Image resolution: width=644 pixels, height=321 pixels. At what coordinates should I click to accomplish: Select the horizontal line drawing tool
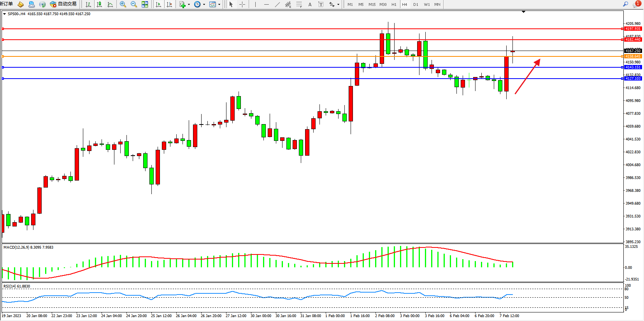(266, 4)
